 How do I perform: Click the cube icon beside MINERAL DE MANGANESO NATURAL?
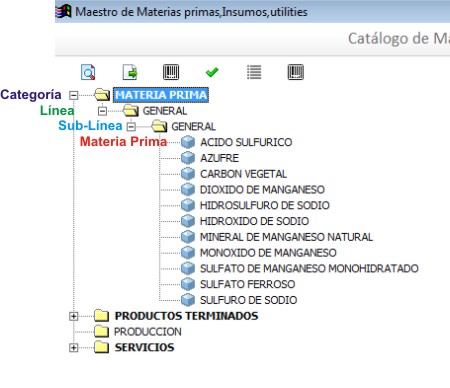coord(188,237)
